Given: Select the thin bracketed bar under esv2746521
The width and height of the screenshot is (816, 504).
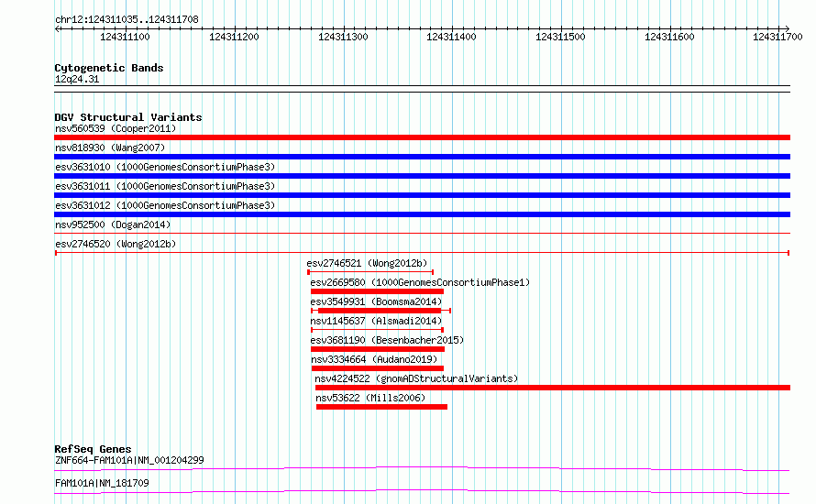Looking at the screenshot, I should [370, 272].
